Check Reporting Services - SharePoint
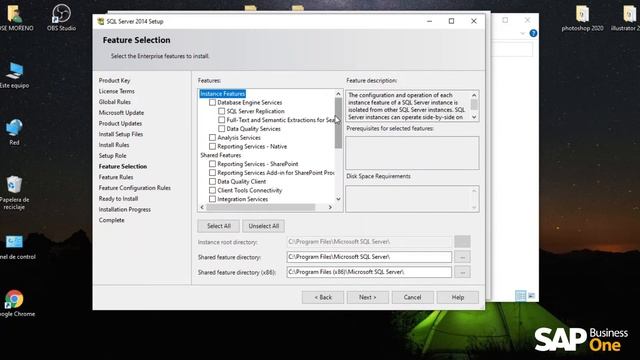This screenshot has height=360, width=640. (212, 164)
